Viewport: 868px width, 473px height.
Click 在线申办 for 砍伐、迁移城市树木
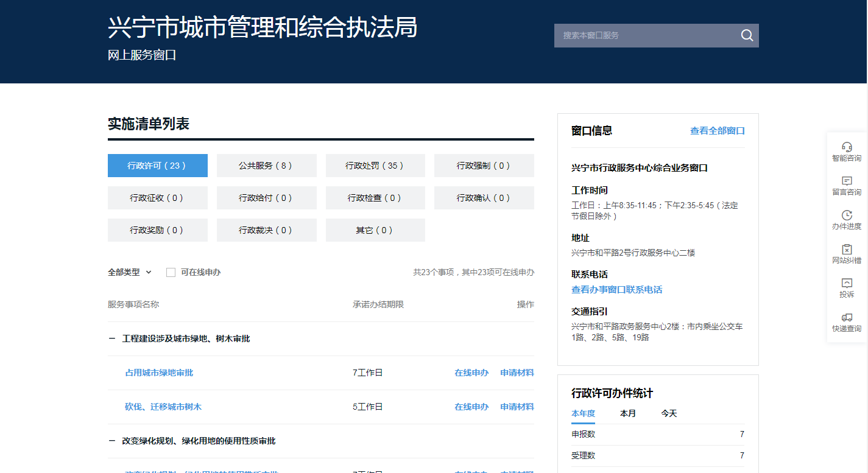pos(471,407)
